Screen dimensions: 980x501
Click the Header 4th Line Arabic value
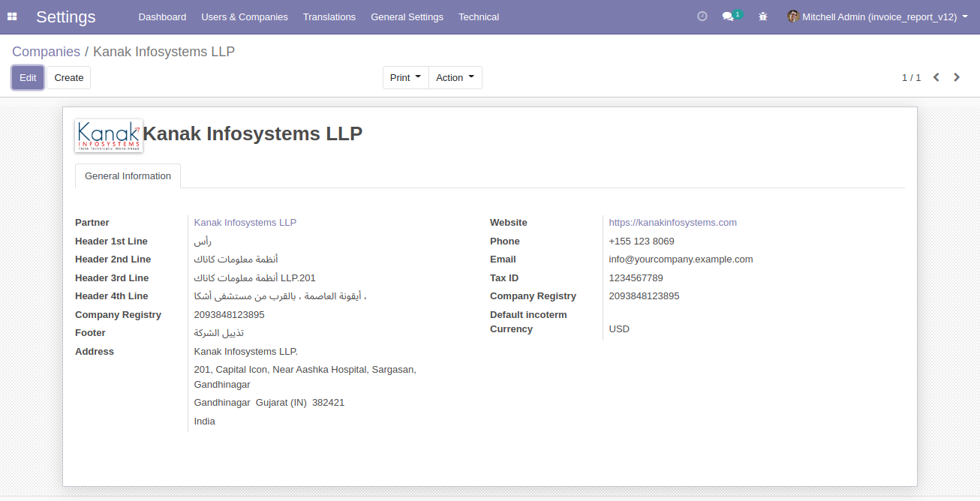pyautogui.click(x=281, y=296)
